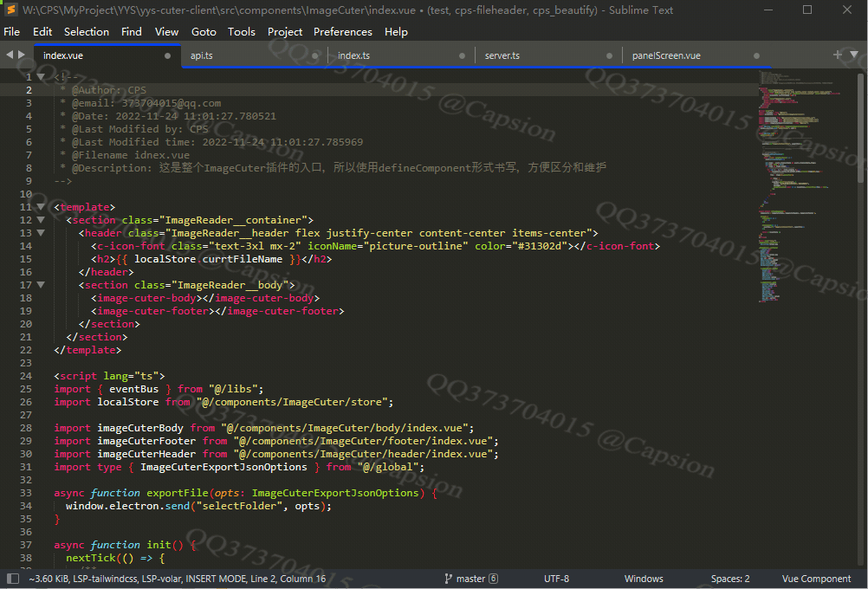
Task: Click unsaved dot on index.ts tab
Action: click(462, 56)
